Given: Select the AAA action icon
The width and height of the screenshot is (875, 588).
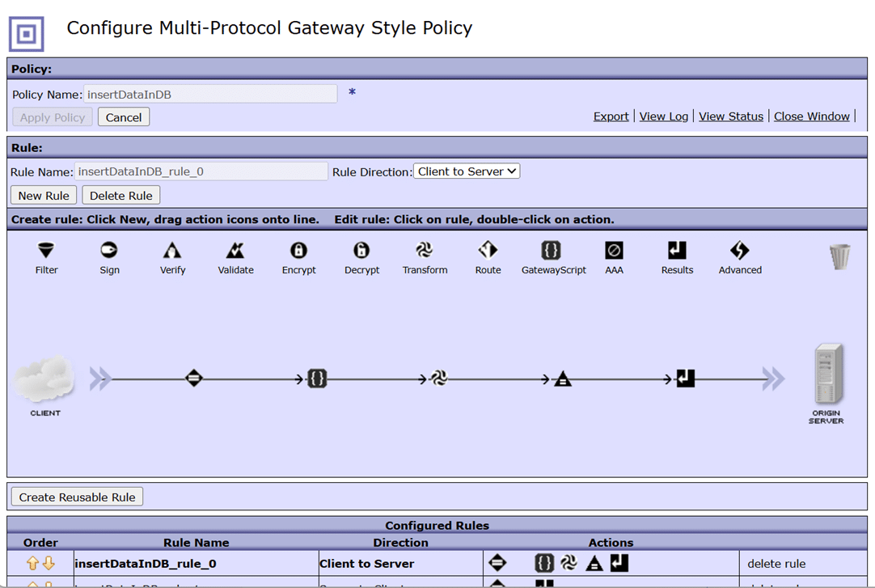Looking at the screenshot, I should click(x=614, y=251).
